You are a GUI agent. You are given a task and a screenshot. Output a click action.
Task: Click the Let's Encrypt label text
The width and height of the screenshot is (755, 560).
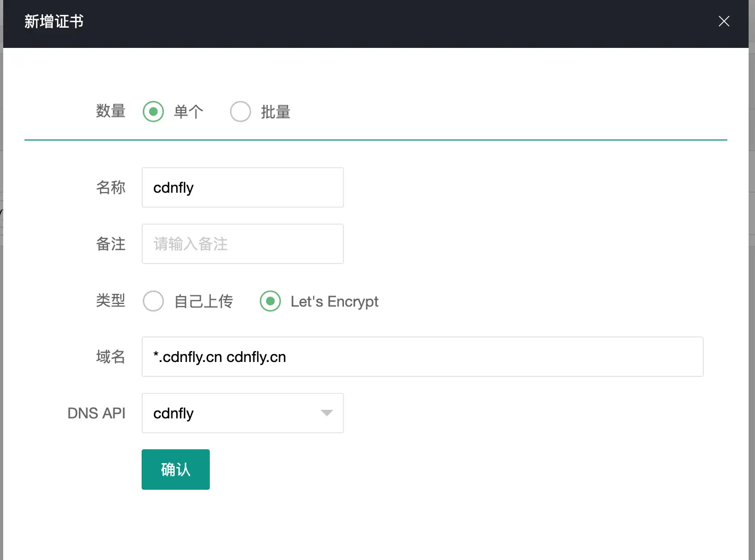click(334, 301)
